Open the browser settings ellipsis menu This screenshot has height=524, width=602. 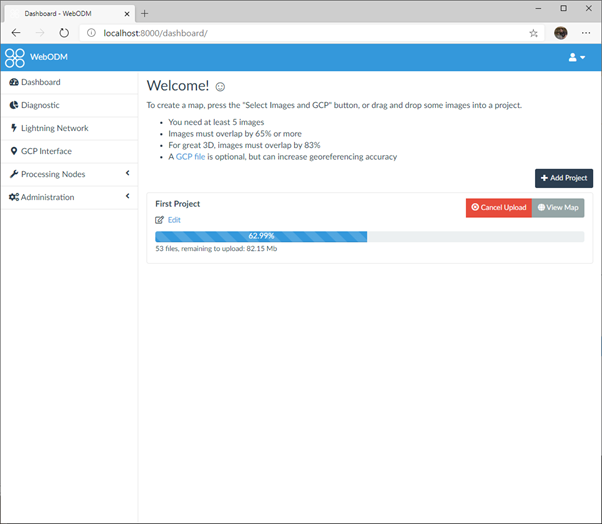(x=585, y=33)
